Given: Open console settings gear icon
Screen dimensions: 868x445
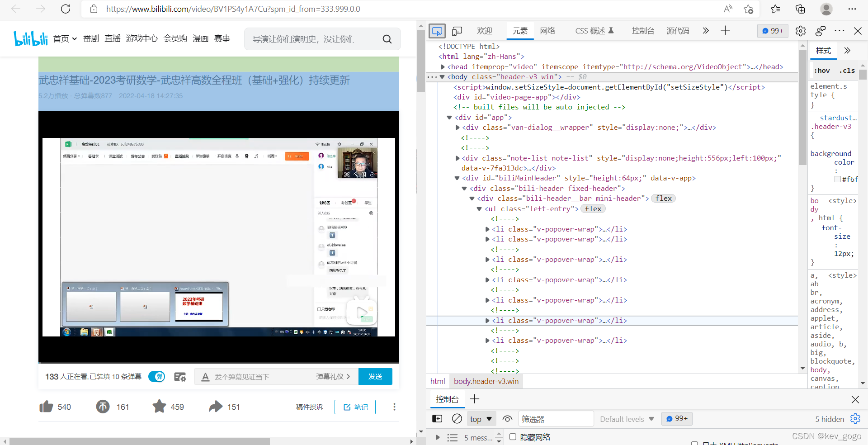Looking at the screenshot, I should (x=855, y=419).
